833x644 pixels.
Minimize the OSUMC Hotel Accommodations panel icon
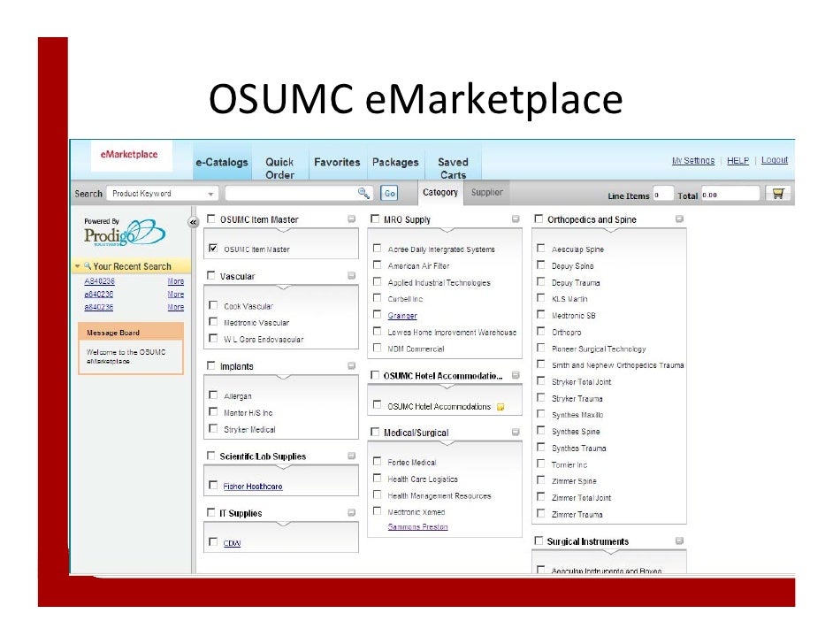[516, 375]
